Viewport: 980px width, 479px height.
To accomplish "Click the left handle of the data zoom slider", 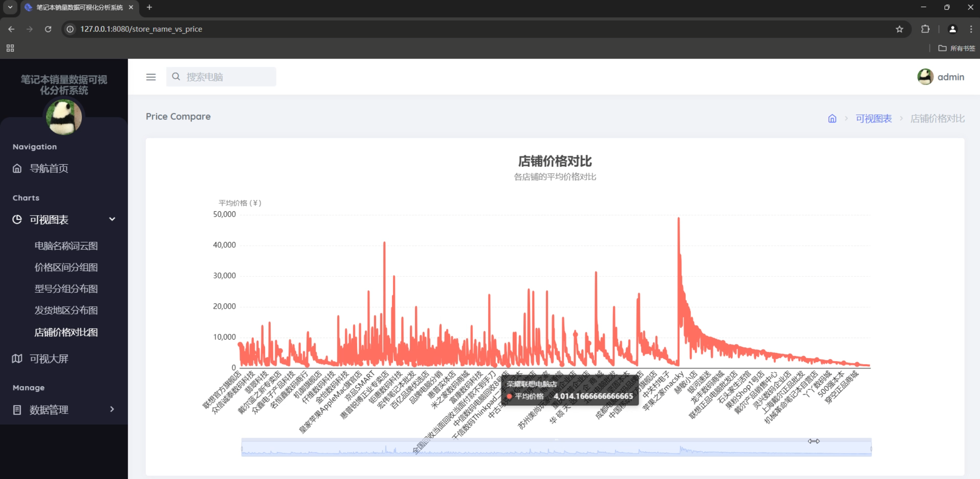I will (x=242, y=448).
